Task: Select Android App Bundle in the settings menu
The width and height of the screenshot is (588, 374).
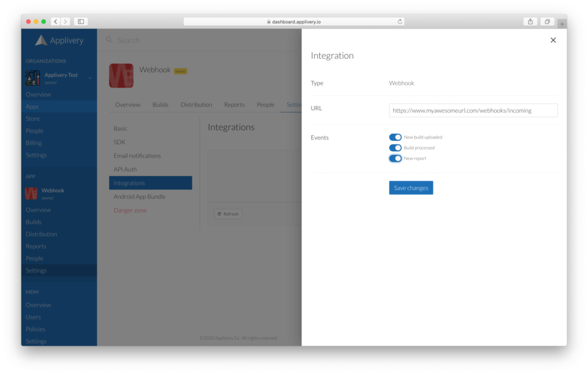Action: click(x=150, y=196)
